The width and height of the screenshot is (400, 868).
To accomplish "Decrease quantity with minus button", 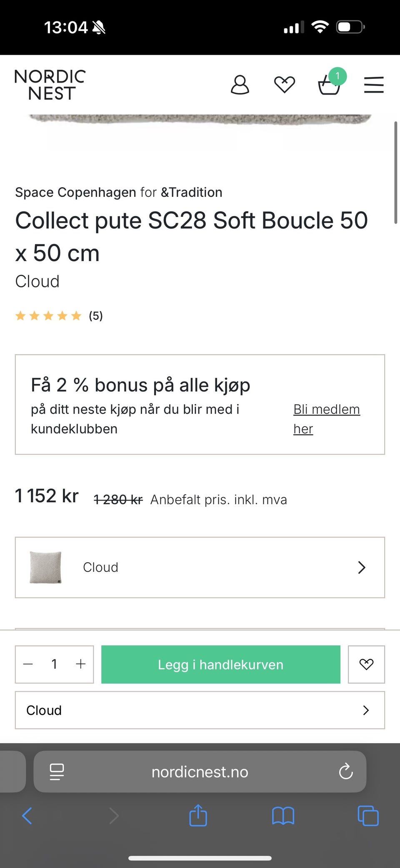I will [x=28, y=664].
